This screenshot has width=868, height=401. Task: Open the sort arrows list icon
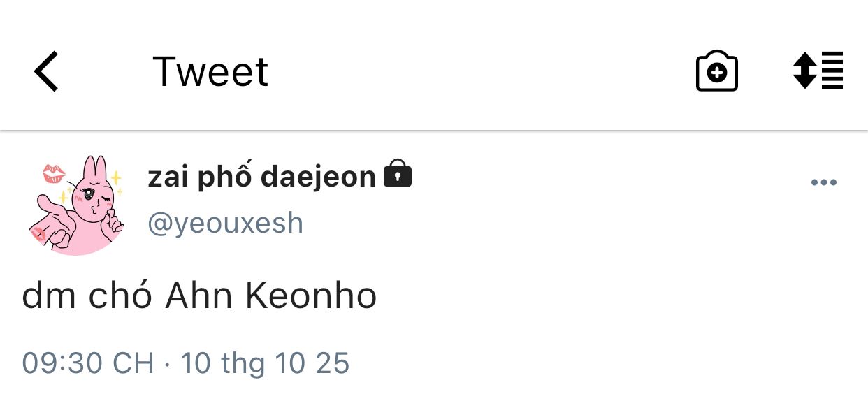[x=818, y=71]
